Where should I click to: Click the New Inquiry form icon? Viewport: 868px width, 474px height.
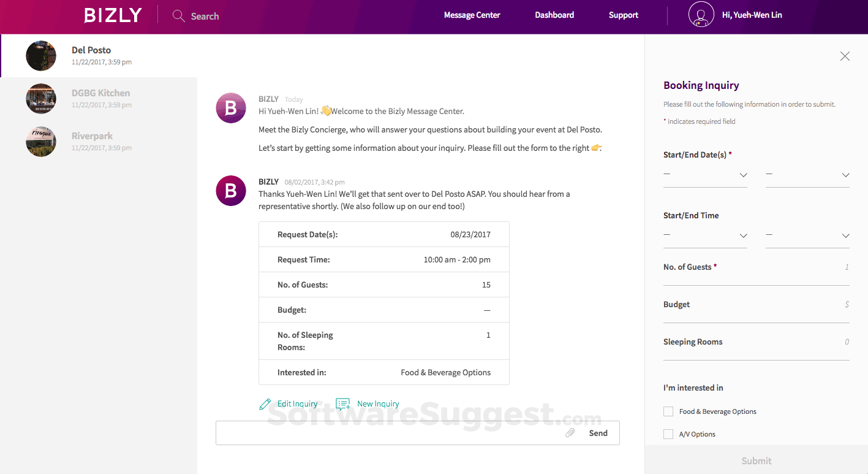pos(342,403)
